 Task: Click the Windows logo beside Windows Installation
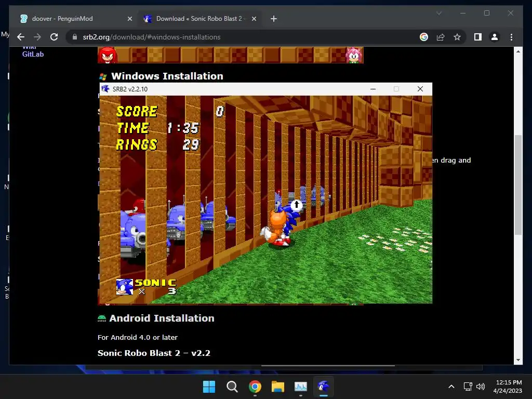click(103, 76)
